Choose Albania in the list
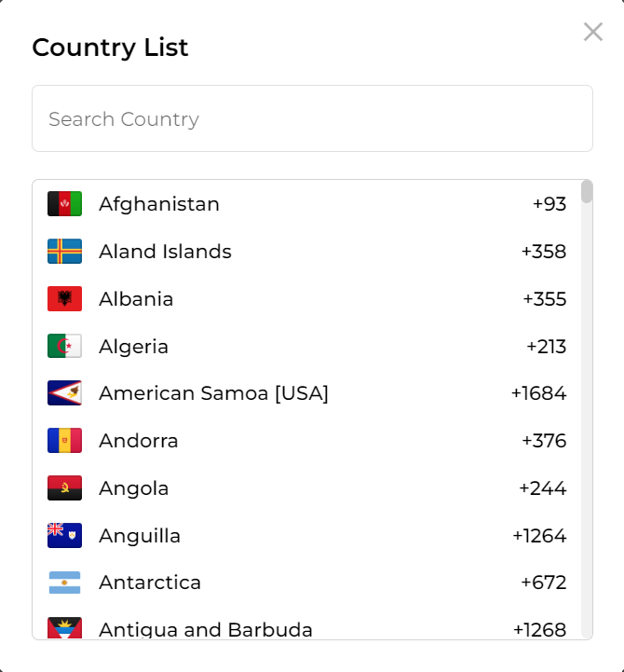 click(306, 298)
